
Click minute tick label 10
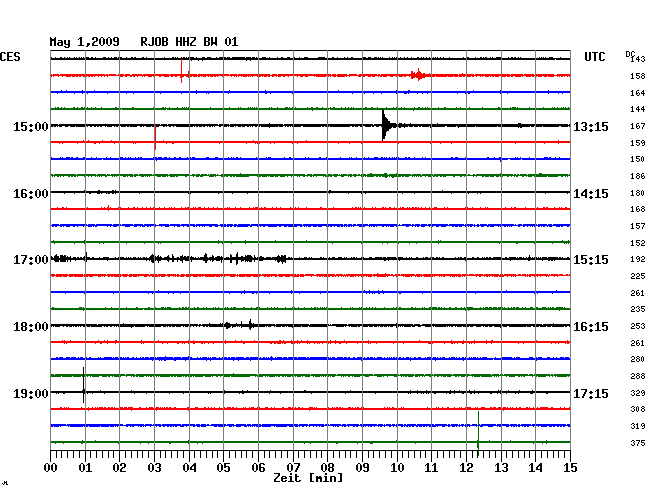tap(397, 467)
